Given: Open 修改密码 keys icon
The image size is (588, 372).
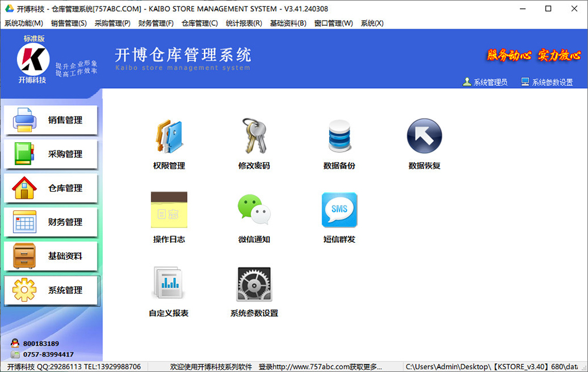Looking at the screenshot, I should [x=254, y=136].
